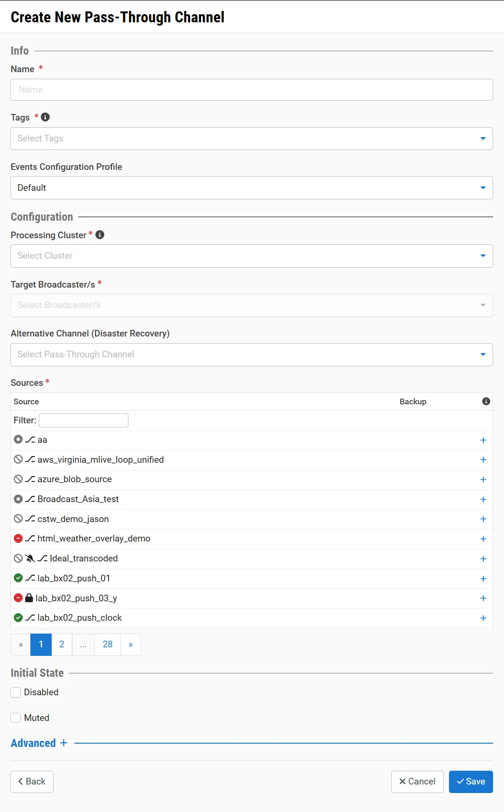Add Broadcast_Asia_test source plus icon
Screen dimensions: 504x812
pyautogui.click(x=483, y=499)
